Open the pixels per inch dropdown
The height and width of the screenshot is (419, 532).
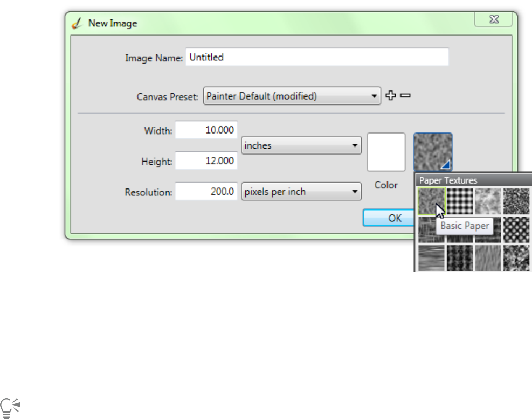click(x=301, y=192)
